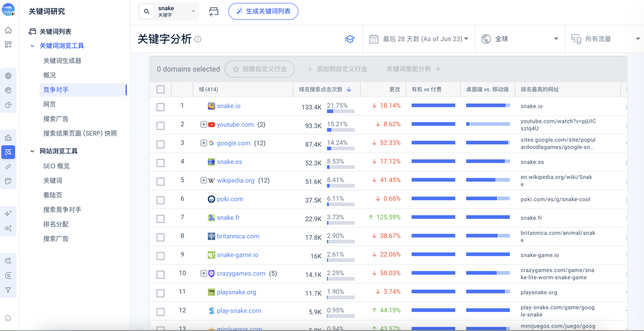This screenshot has width=644, height=331.
Task: Click the home icon in left sidebar
Action: (x=8, y=30)
